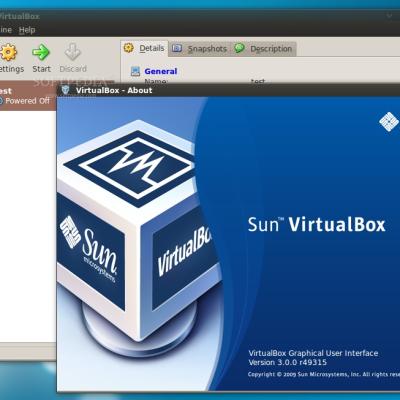Click the General section monitor icon
The height and width of the screenshot is (400, 400).
pos(135,71)
